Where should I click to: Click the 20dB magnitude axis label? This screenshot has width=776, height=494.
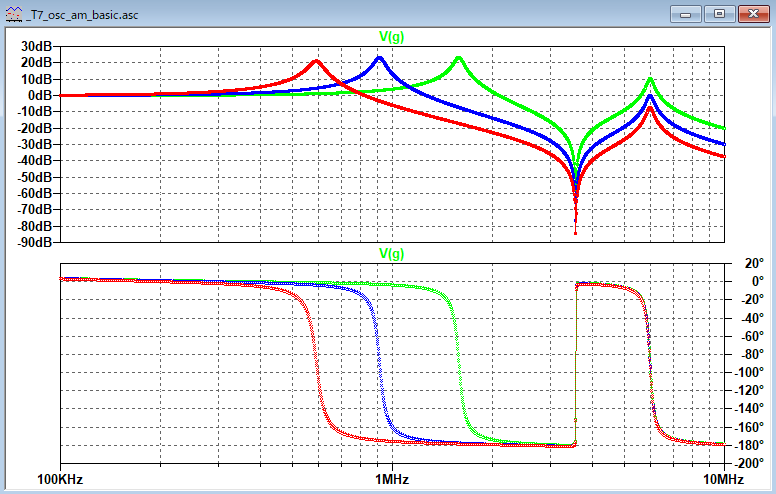point(36,63)
